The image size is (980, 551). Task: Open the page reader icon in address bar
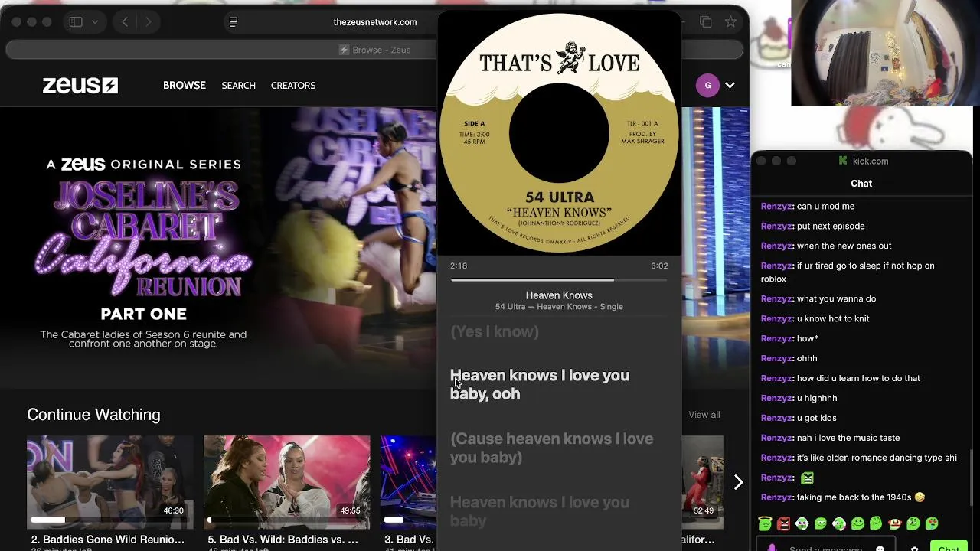tap(234, 22)
